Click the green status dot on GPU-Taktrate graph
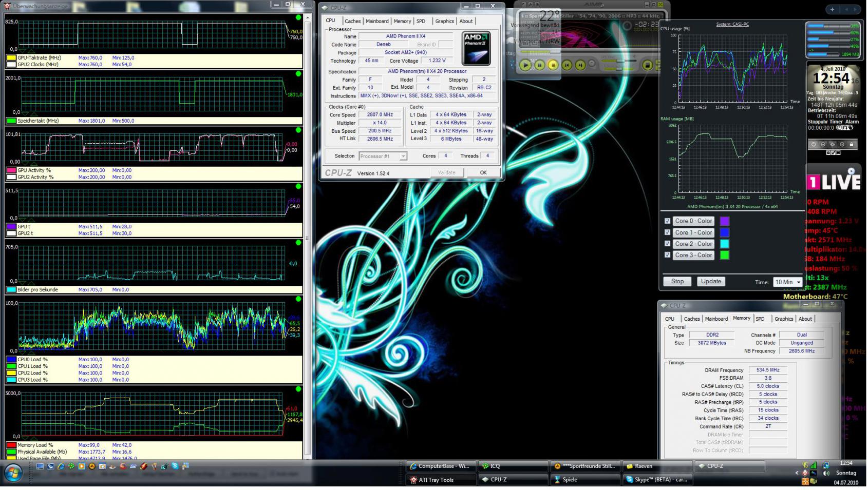 [x=298, y=17]
